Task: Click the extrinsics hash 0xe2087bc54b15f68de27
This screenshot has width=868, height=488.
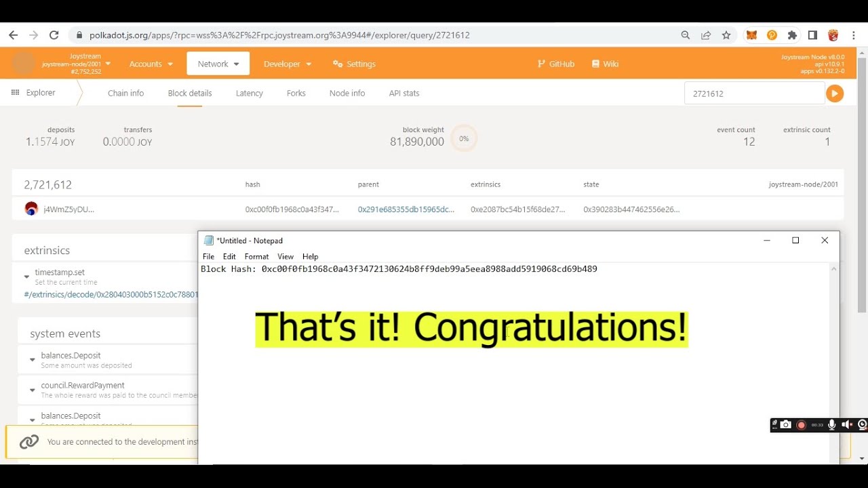Action: 517,209
